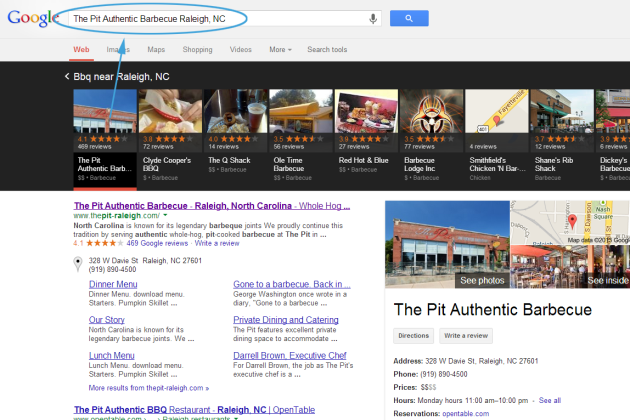Click See photos on restaurant image

click(482, 281)
